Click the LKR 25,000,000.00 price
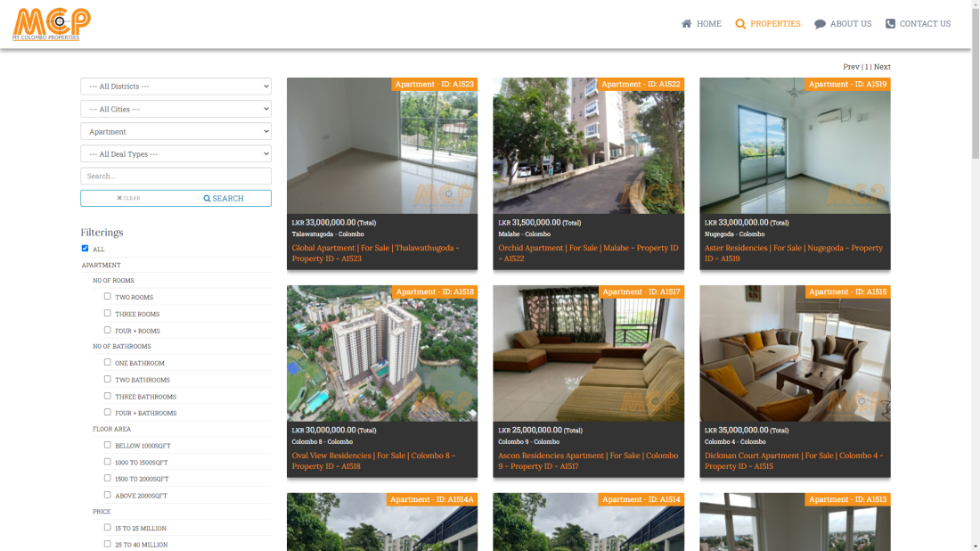Screen dimensions: 980x551 coord(540,431)
